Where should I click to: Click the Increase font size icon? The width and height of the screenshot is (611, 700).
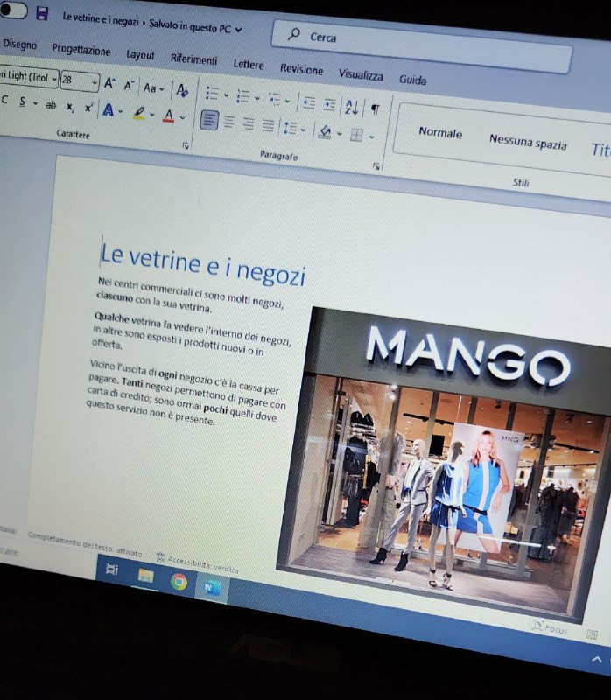109,84
